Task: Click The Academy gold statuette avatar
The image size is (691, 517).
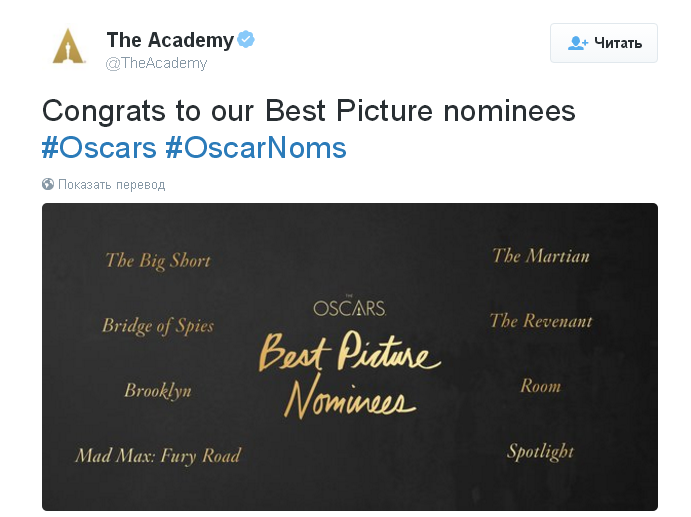Action: coord(69,46)
